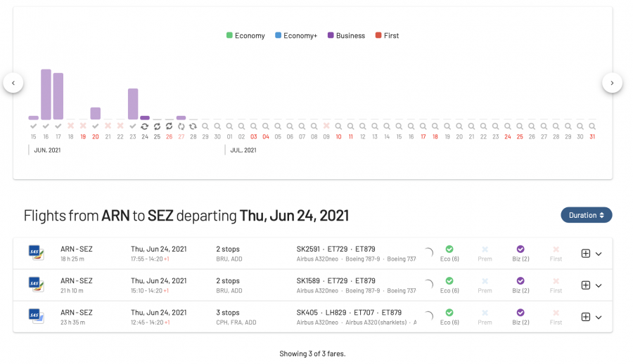Image resolution: width=633 pixels, height=364 pixels.
Task: Open the Duration sort dropdown
Action: pos(586,215)
